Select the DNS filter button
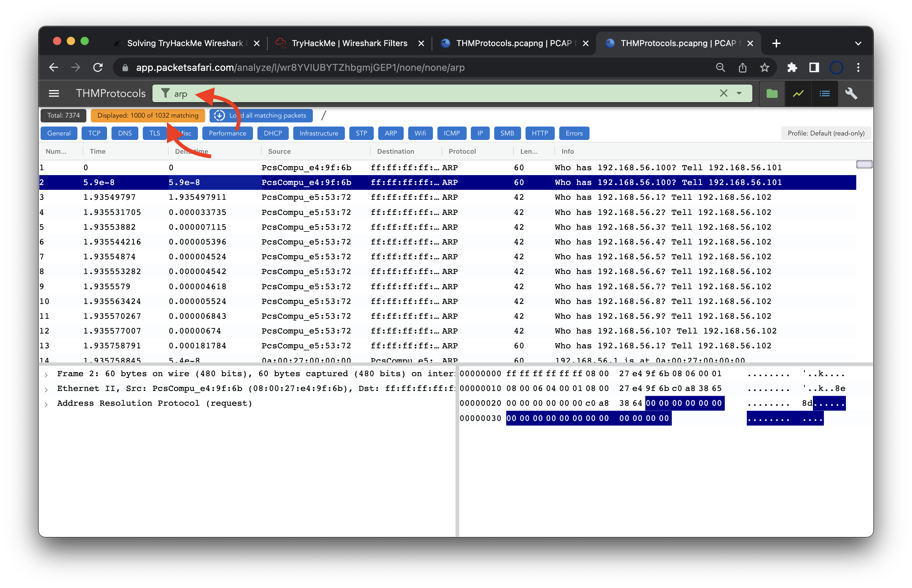This screenshot has width=912, height=588. (125, 133)
